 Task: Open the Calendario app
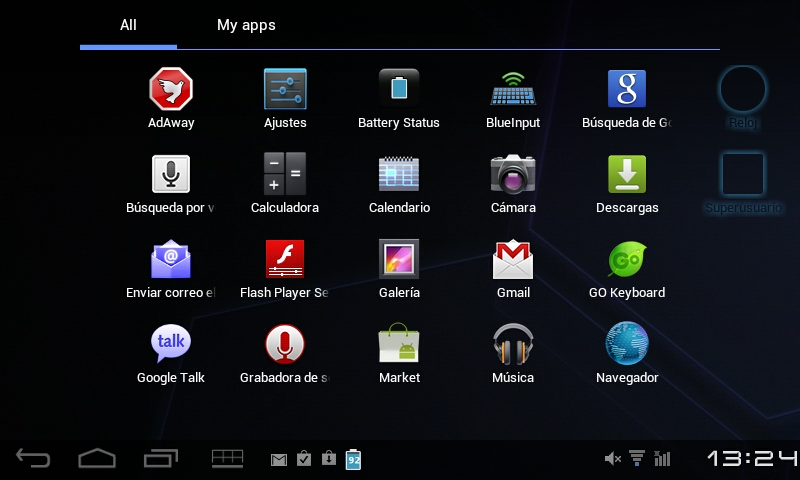tap(399, 184)
